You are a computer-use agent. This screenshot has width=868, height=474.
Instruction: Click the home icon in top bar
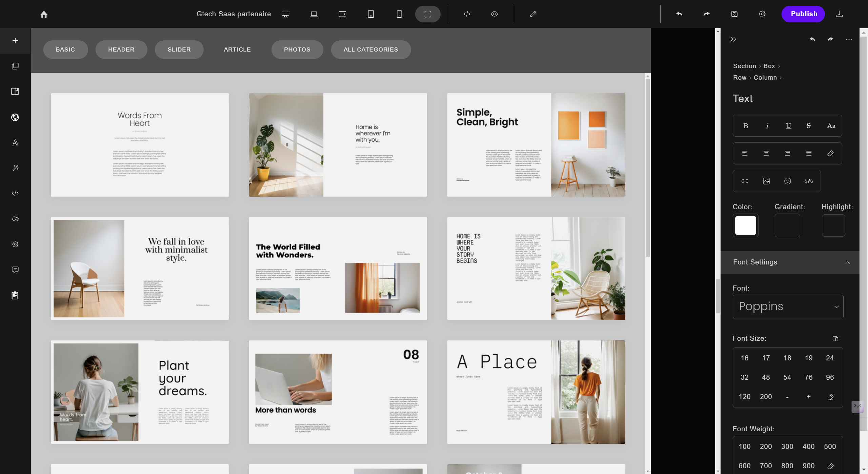[44, 14]
